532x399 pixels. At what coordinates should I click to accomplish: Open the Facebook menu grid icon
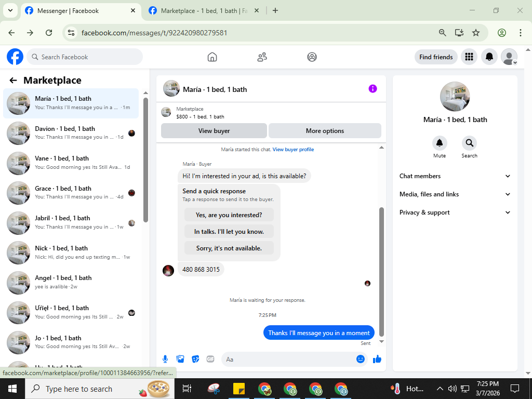[469, 57]
